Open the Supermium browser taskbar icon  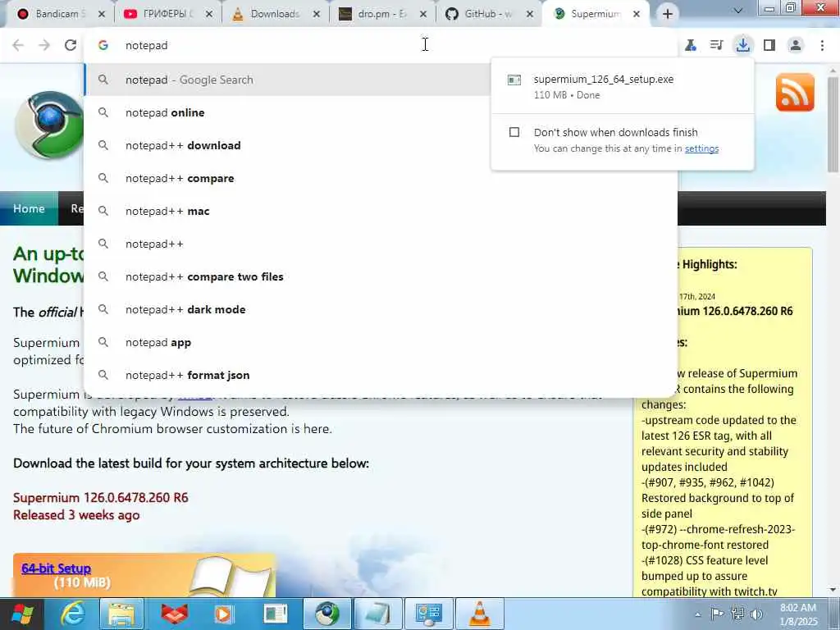point(326,614)
